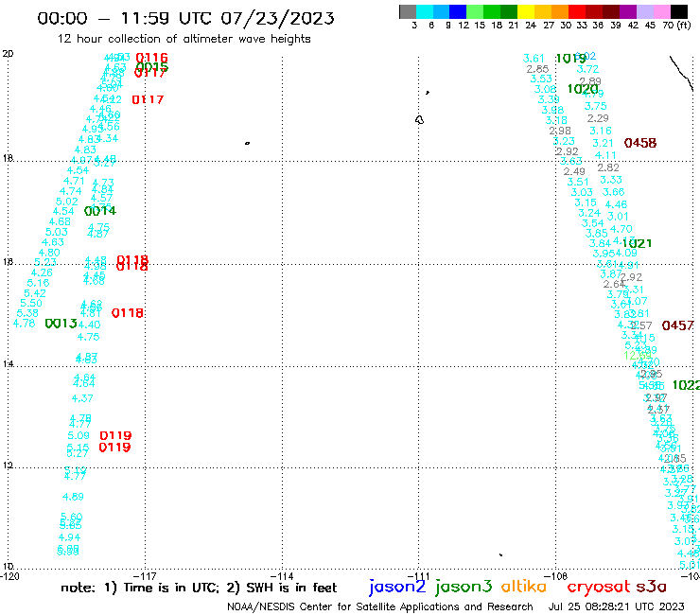Viewport: 700px width, 615px height.
Task: Click the -108 longitude axis label
Action: (556, 576)
